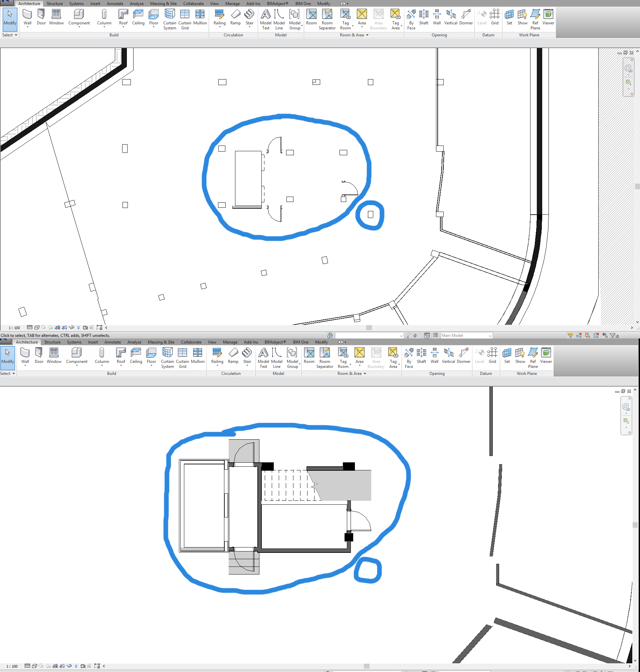Choose the Mullion tool in the upper ribbon
This screenshot has height=672, width=640.
tap(200, 17)
